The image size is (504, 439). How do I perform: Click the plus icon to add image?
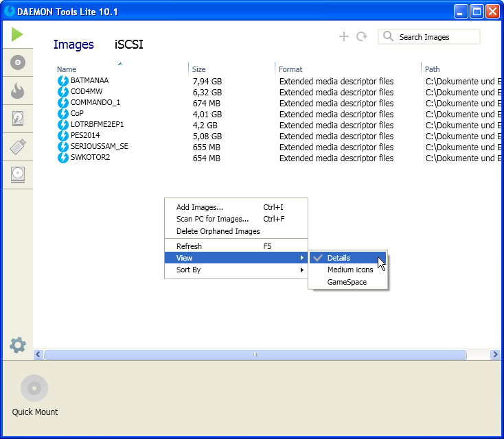point(344,36)
